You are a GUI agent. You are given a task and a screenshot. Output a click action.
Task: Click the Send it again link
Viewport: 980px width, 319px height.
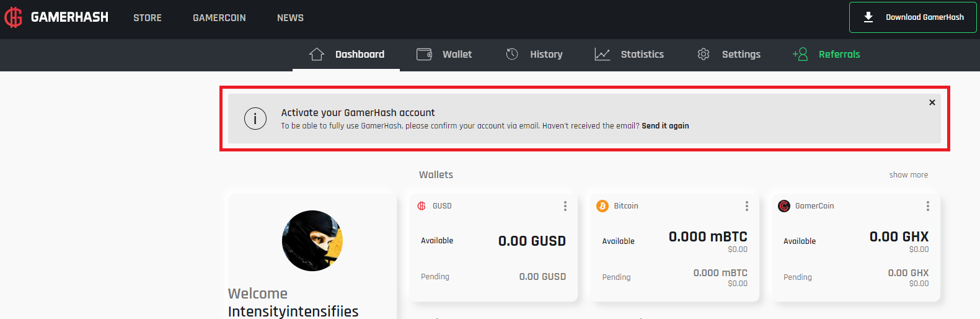click(x=665, y=126)
